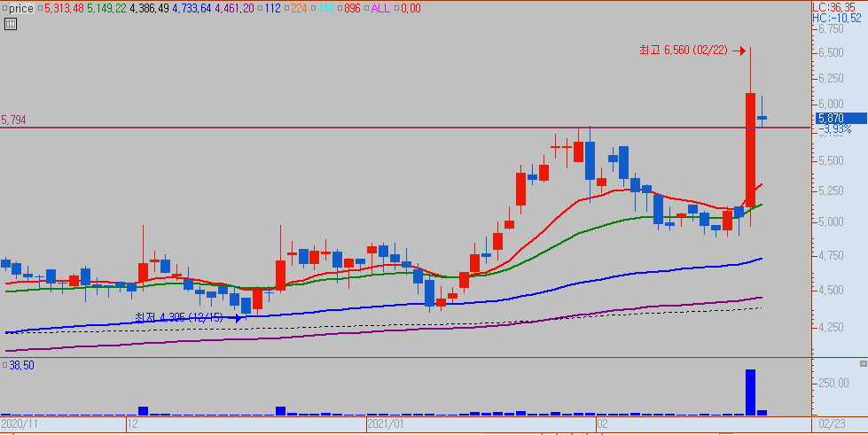This screenshot has height=435, width=868.
Task: Click the 5,000 price axis label
Action: click(831, 221)
